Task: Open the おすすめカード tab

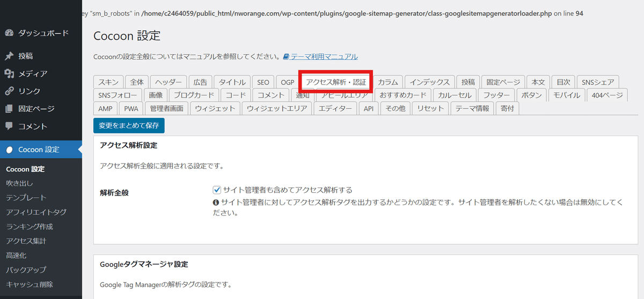Action: (402, 95)
